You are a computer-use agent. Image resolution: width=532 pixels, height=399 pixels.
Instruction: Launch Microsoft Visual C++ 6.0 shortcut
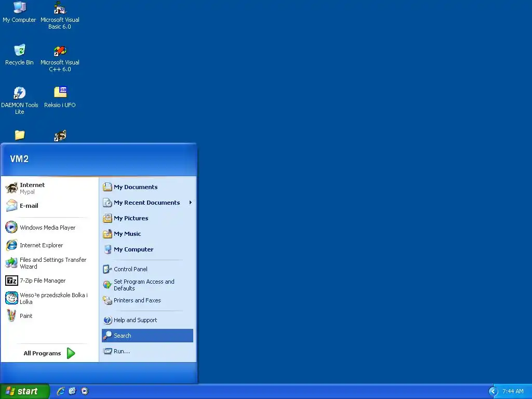(x=60, y=58)
